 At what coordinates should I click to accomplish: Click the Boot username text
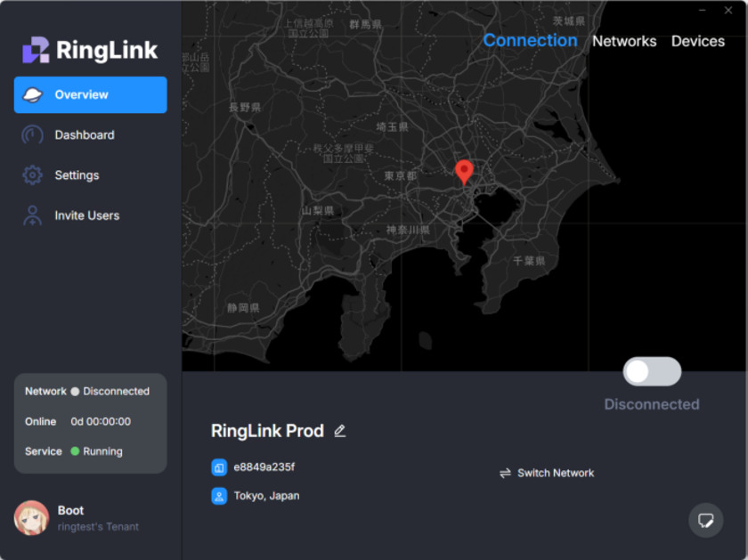point(70,510)
